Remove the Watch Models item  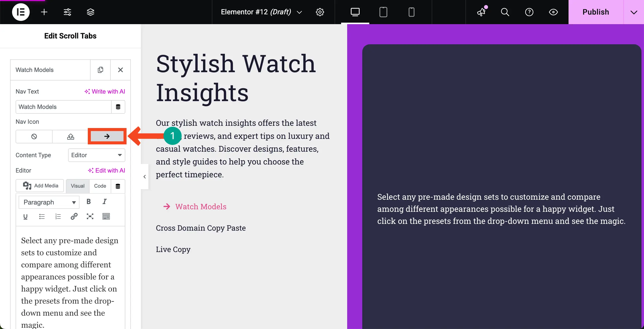coord(120,70)
